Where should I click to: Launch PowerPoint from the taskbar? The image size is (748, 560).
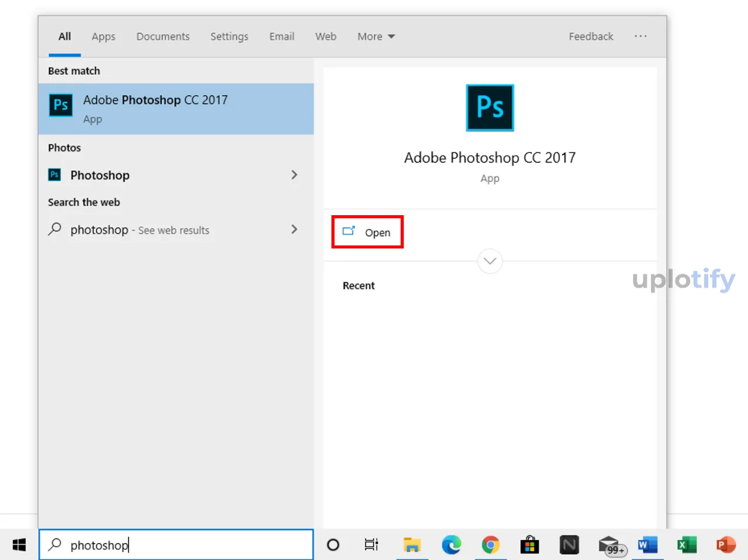tap(726, 545)
